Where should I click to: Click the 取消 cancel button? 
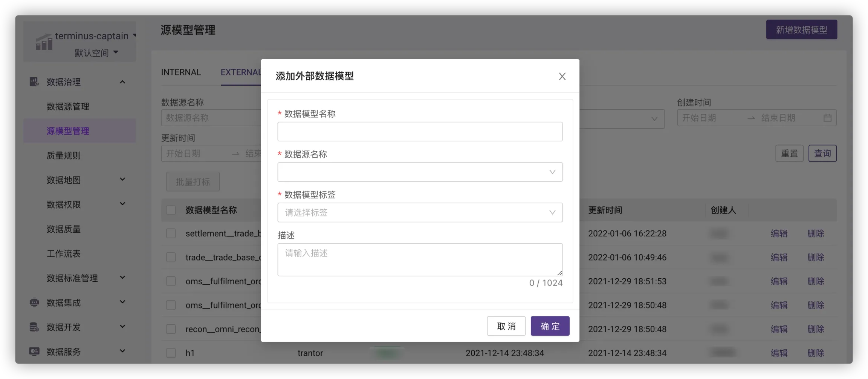click(506, 326)
